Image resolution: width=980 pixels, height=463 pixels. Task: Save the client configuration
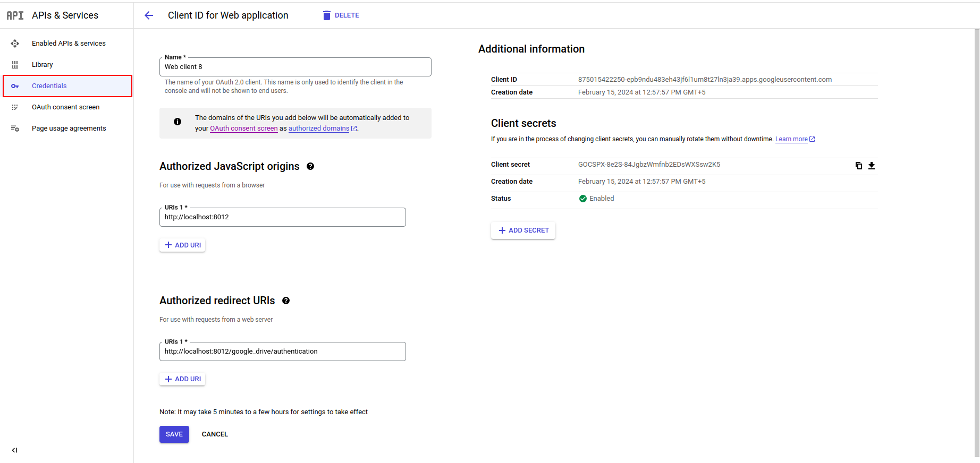tap(174, 434)
